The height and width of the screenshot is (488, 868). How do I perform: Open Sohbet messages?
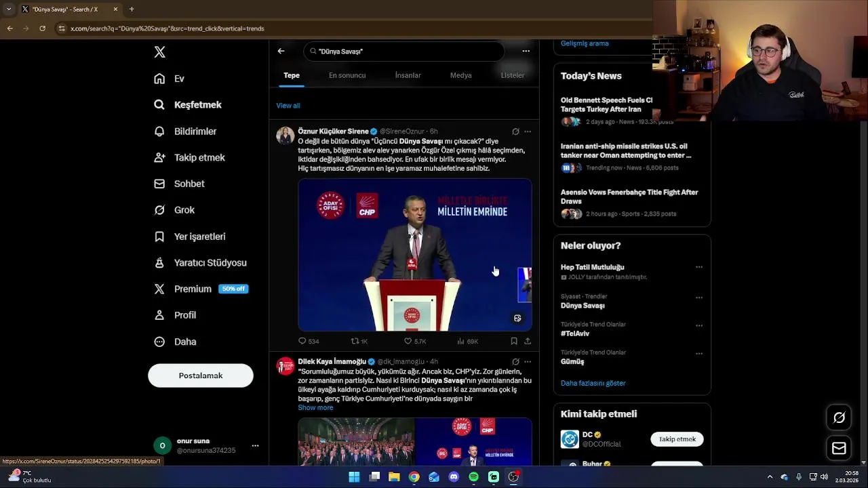(179, 184)
